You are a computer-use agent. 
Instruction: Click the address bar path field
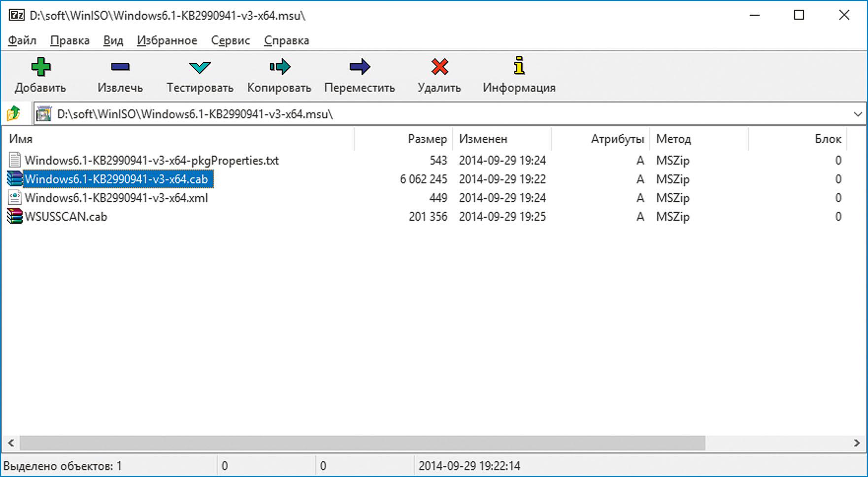443,114
